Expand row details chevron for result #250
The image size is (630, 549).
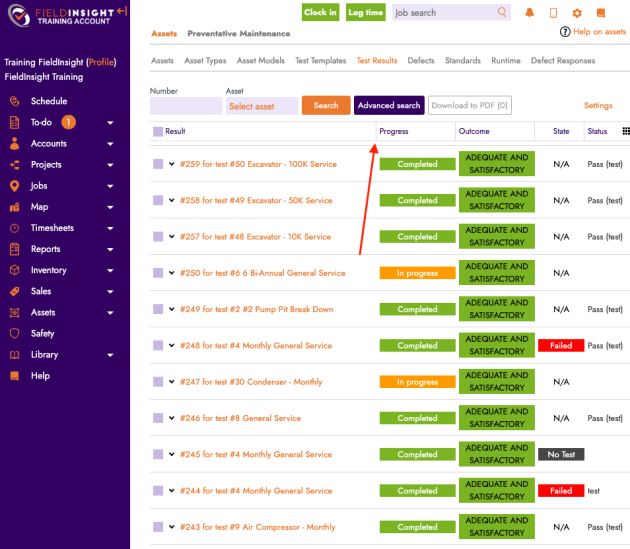coord(172,273)
